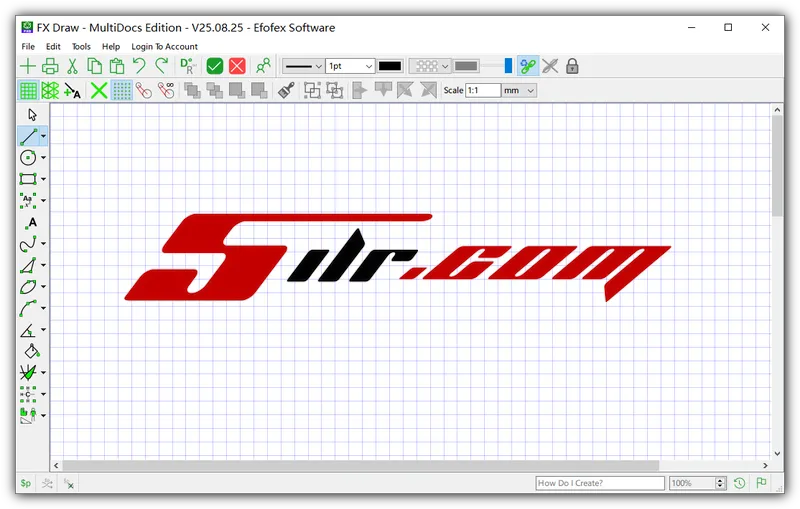Click the How Do I Create search box
Image resolution: width=800 pixels, height=509 pixels.
600,483
